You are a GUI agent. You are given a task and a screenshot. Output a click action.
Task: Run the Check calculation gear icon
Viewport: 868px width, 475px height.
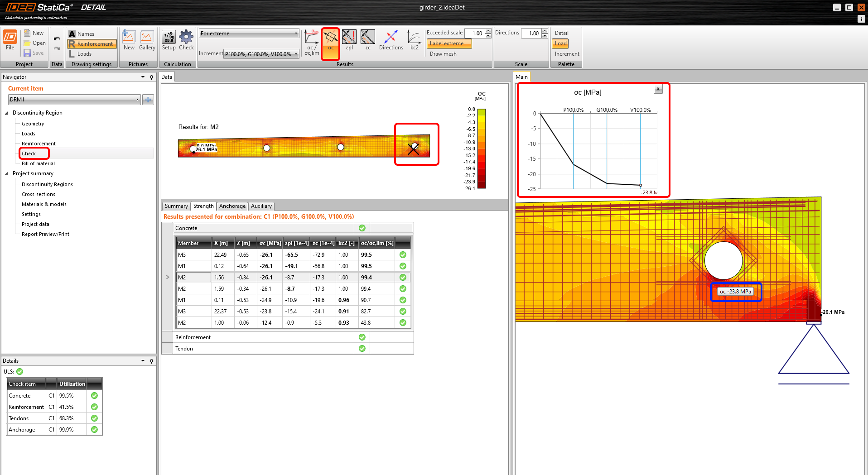186,41
